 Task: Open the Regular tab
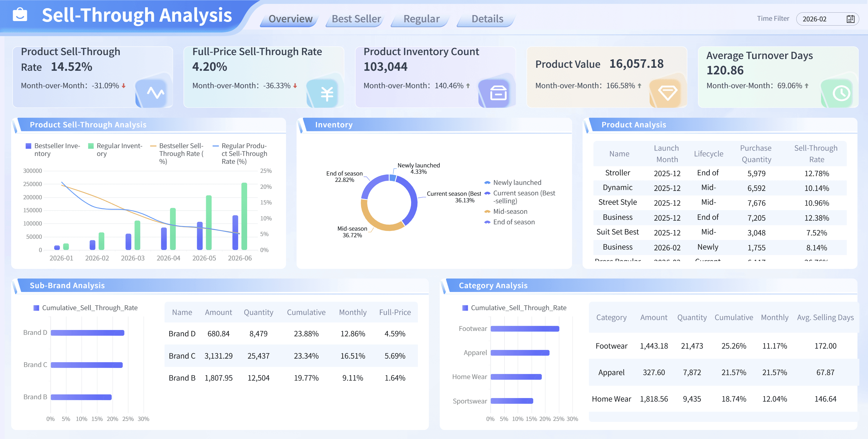421,19
